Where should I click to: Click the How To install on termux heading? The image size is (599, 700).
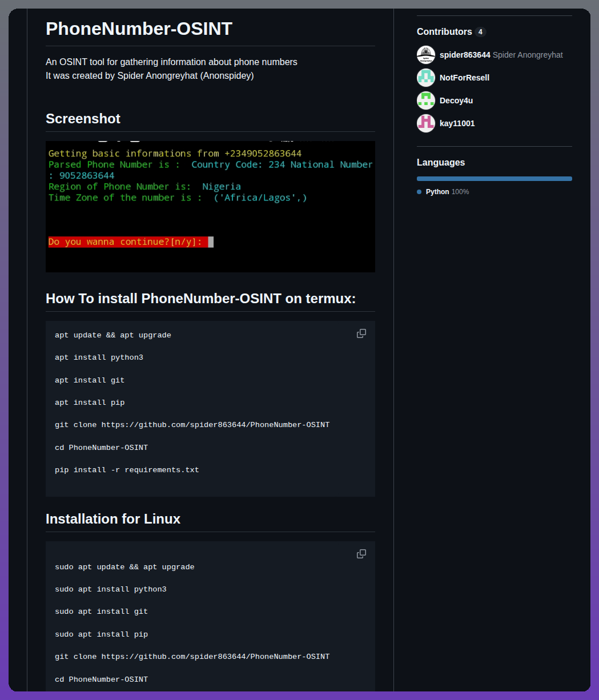(200, 299)
